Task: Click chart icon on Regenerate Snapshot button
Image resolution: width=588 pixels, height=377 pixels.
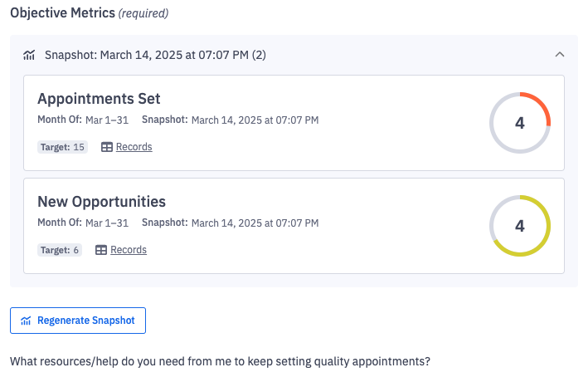Action: pyautogui.click(x=26, y=321)
